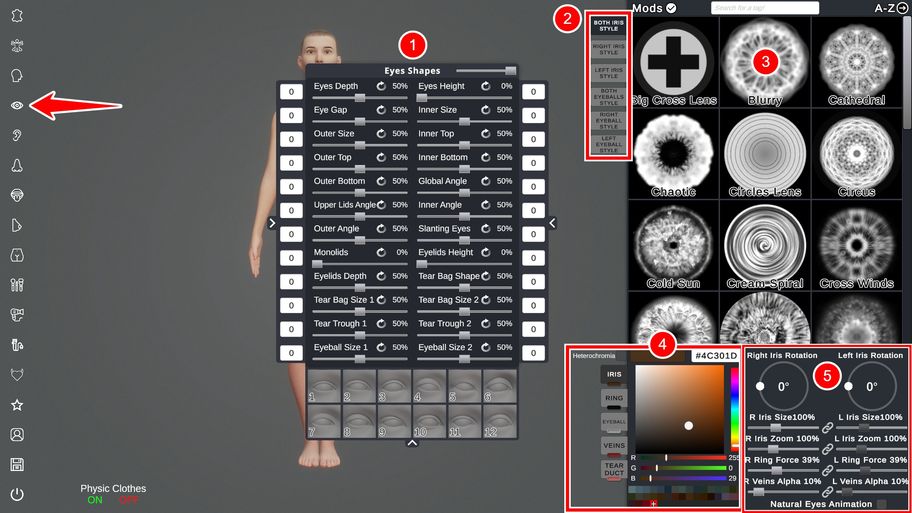Choose eye shape preset 12
Viewport: 912px width, 513px height.
pos(500,421)
